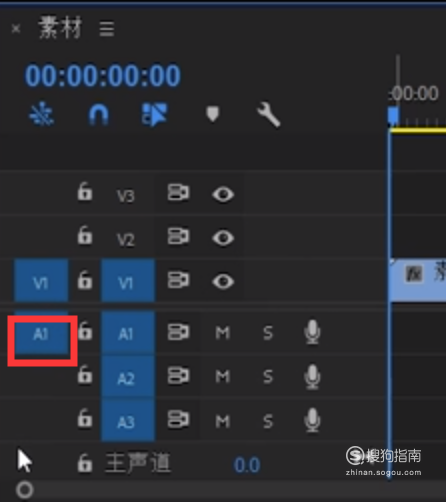Toggle V1 source patching
446x502 pixels.
point(41,281)
